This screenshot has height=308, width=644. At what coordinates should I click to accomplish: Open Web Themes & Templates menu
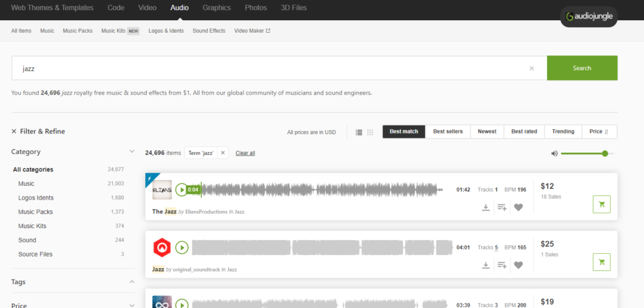(x=52, y=8)
